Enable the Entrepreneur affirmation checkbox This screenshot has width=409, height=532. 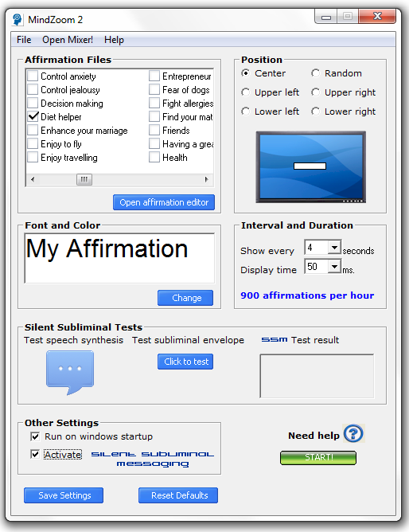tap(154, 76)
